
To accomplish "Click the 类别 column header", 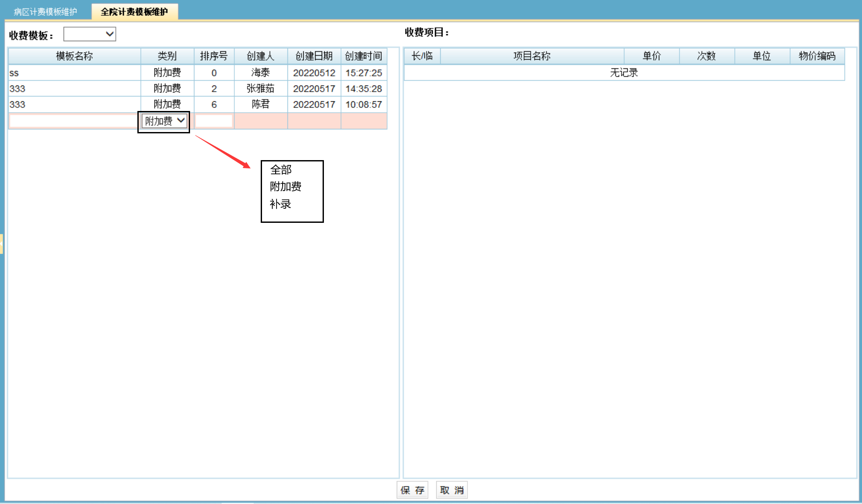I will pyautogui.click(x=167, y=56).
